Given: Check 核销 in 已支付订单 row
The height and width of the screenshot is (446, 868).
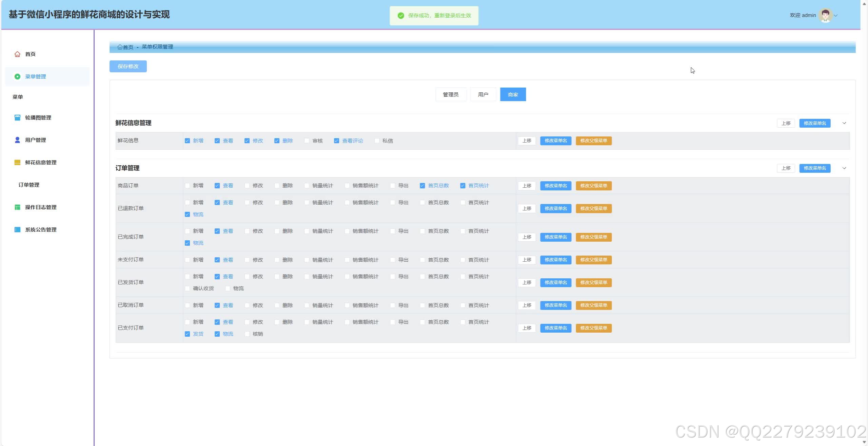Looking at the screenshot, I should pyautogui.click(x=247, y=334).
